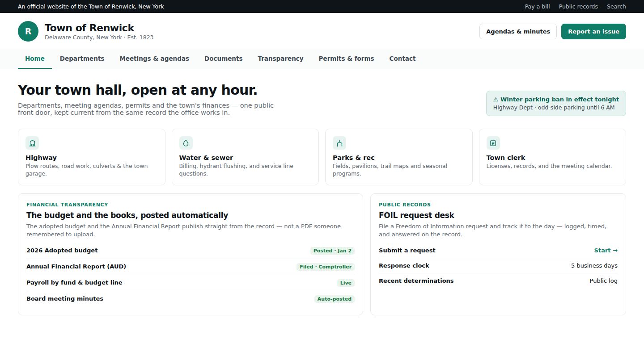Open the Pay a bill link
This screenshot has height=352, width=644.
pos(537,7)
